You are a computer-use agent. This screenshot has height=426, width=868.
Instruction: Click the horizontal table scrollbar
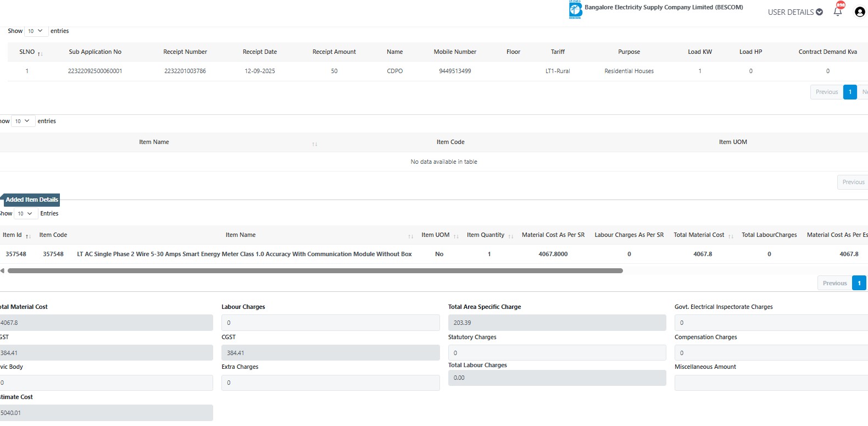315,271
